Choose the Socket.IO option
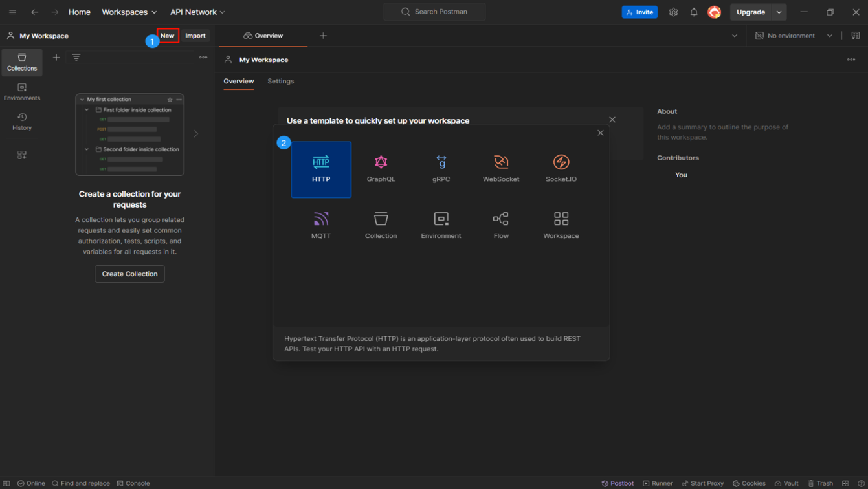868x489 pixels. [561, 169]
